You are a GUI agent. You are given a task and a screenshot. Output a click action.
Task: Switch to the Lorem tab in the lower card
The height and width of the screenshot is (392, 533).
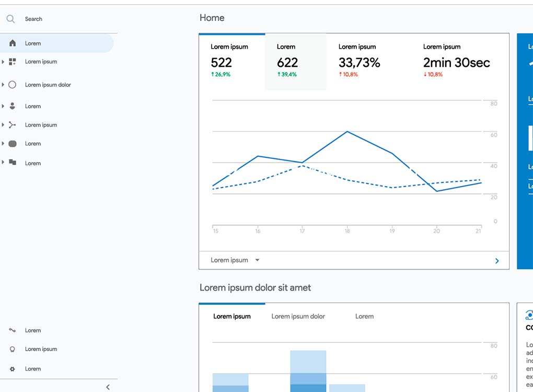(364, 316)
